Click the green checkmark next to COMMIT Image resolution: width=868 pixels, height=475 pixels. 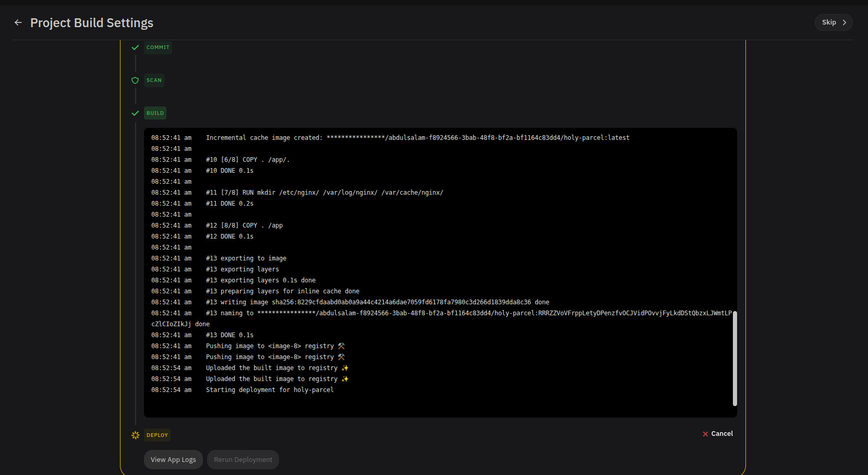(x=135, y=47)
